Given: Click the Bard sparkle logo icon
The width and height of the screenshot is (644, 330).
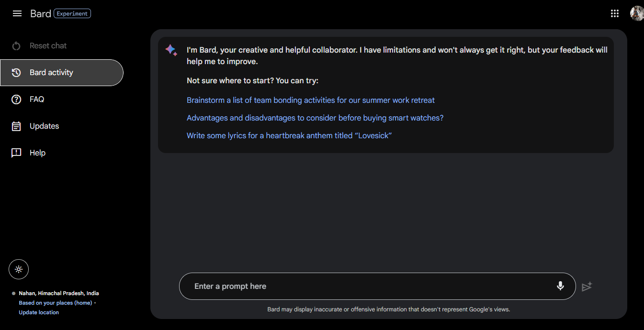Looking at the screenshot, I should (x=171, y=50).
